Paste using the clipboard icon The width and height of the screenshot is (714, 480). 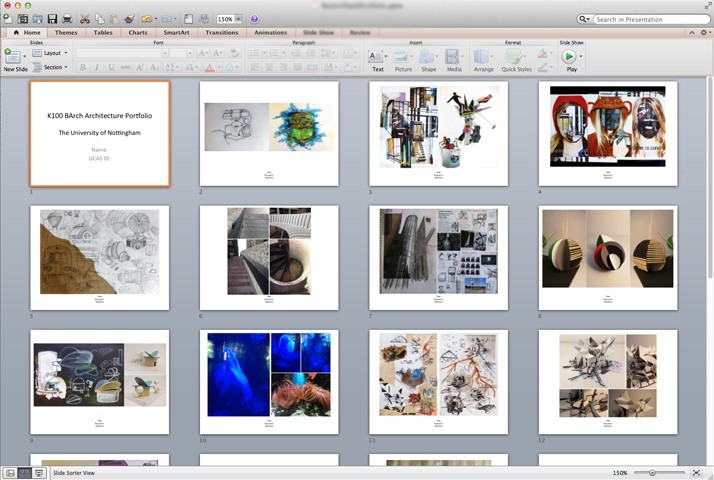point(114,19)
